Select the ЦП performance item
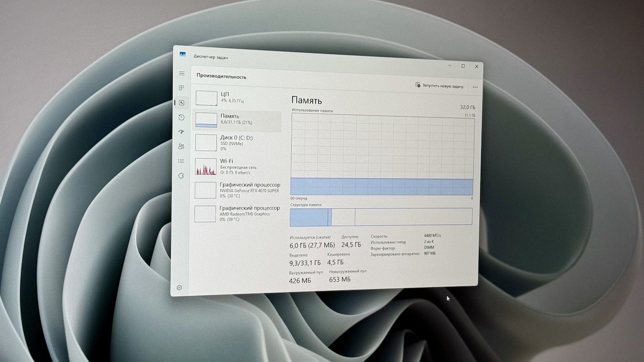644x362 pixels. (x=238, y=98)
